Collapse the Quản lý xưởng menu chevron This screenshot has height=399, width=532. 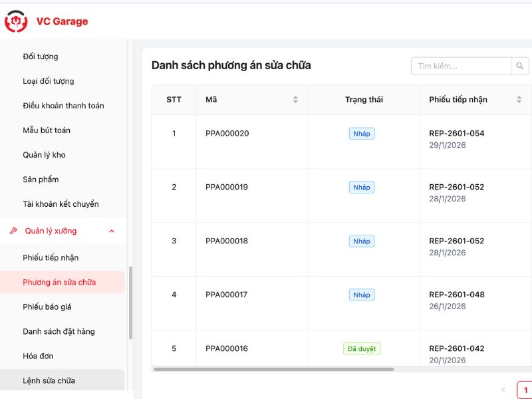111,231
